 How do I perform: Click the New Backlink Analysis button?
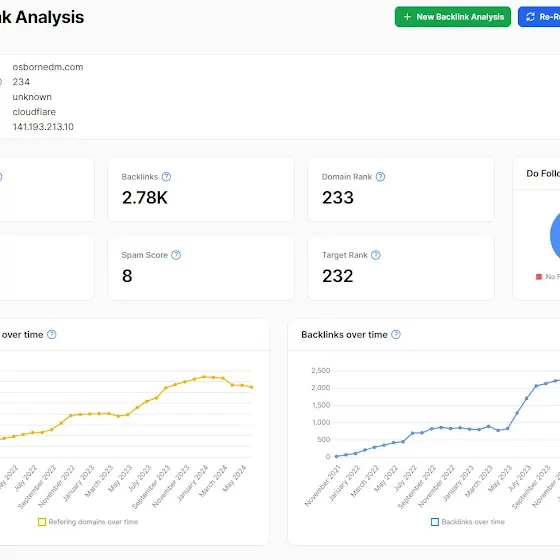(x=452, y=17)
